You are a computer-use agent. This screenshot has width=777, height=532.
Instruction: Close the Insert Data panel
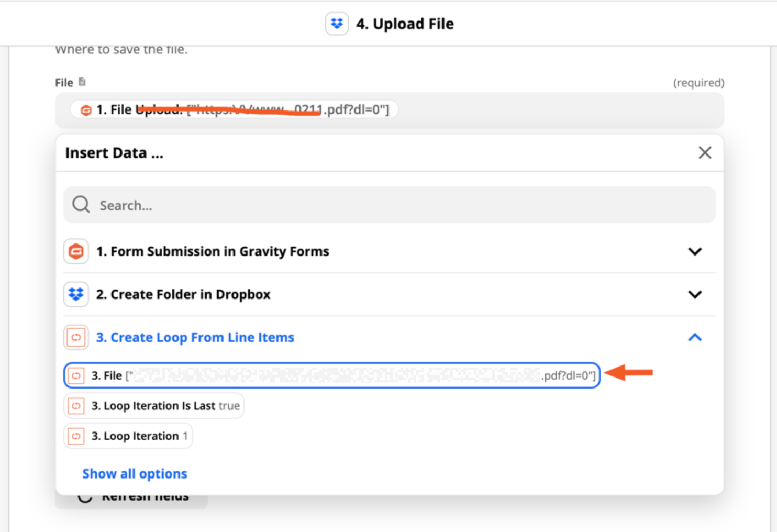(705, 152)
